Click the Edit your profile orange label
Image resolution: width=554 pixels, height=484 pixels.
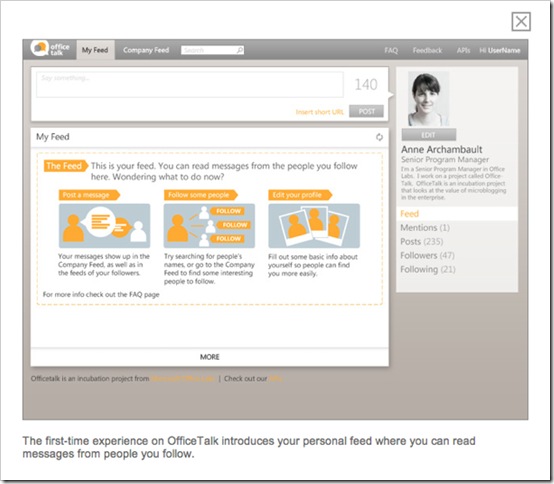pos(300,195)
